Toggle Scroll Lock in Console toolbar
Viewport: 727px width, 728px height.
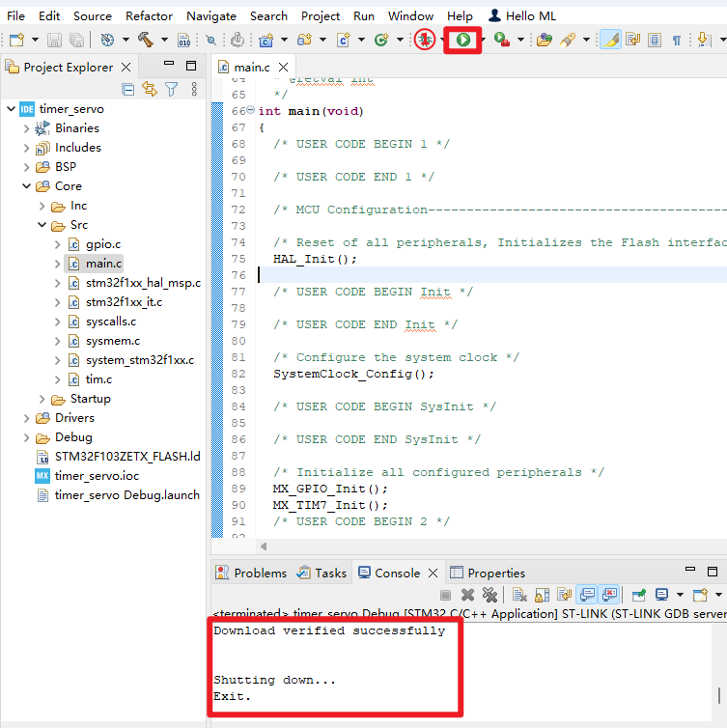pyautogui.click(x=542, y=595)
